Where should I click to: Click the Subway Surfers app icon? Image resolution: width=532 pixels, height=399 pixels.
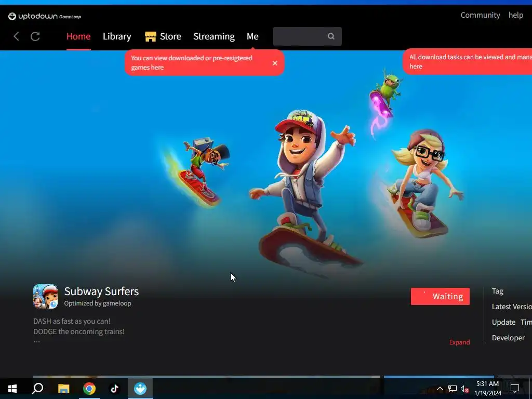46,296
